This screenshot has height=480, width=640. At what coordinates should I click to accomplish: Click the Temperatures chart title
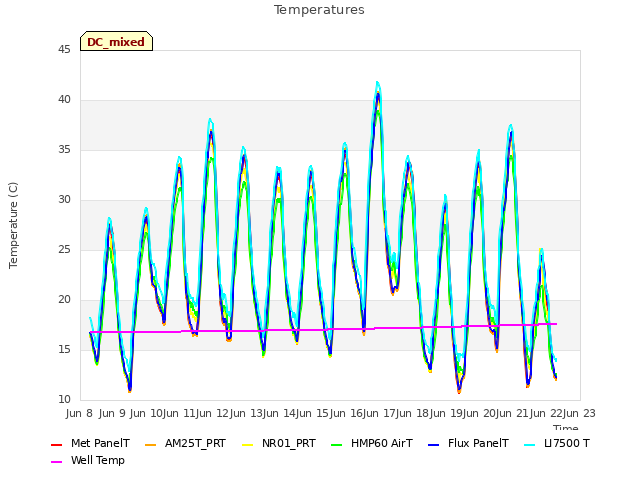pos(319,10)
